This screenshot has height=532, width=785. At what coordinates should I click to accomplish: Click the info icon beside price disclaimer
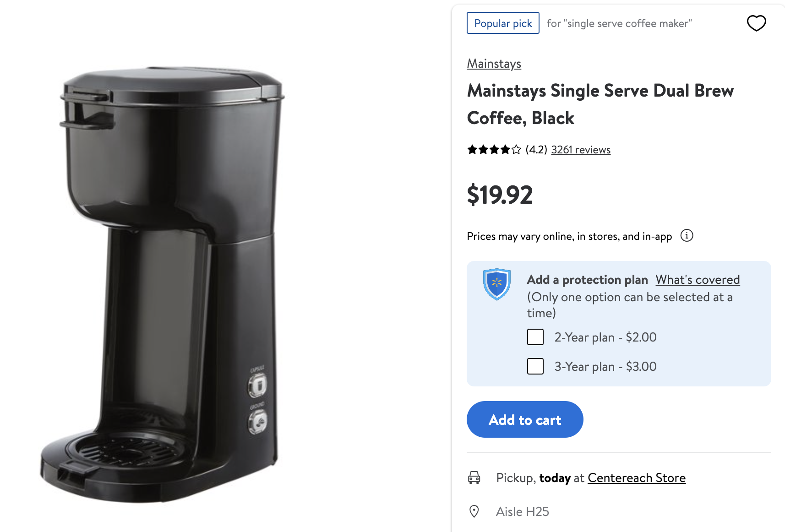[x=687, y=236]
